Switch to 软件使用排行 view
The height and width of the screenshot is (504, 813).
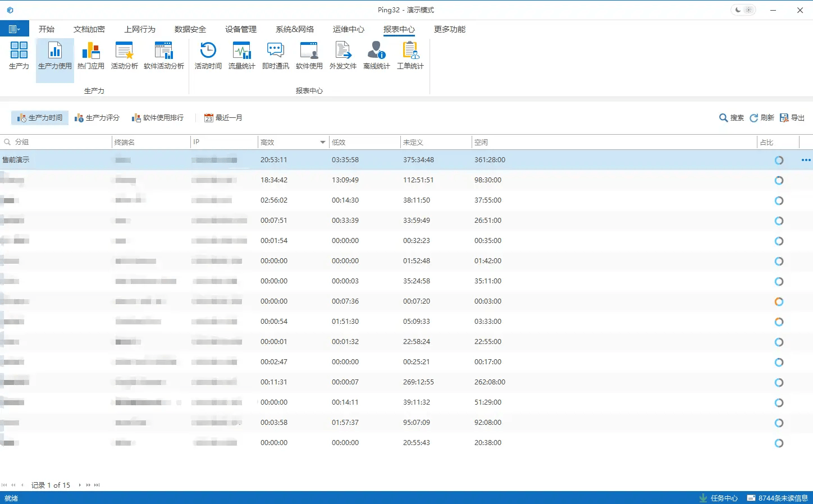(x=158, y=118)
